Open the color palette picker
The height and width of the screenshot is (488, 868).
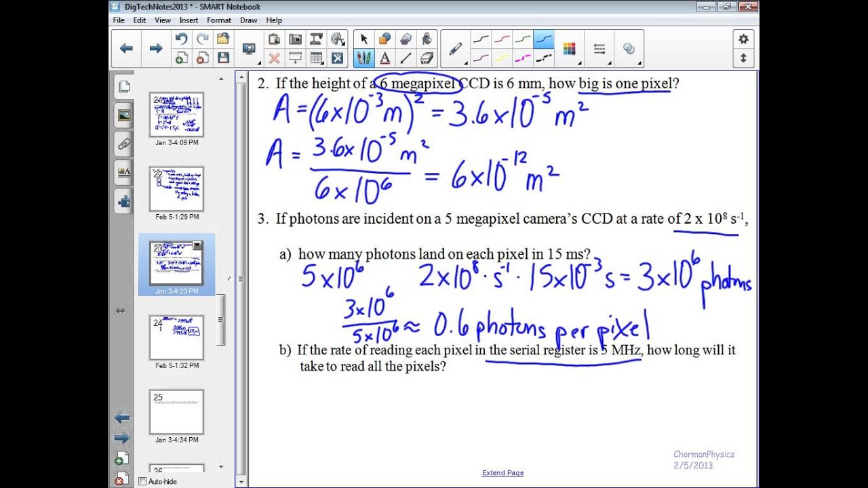(569, 49)
